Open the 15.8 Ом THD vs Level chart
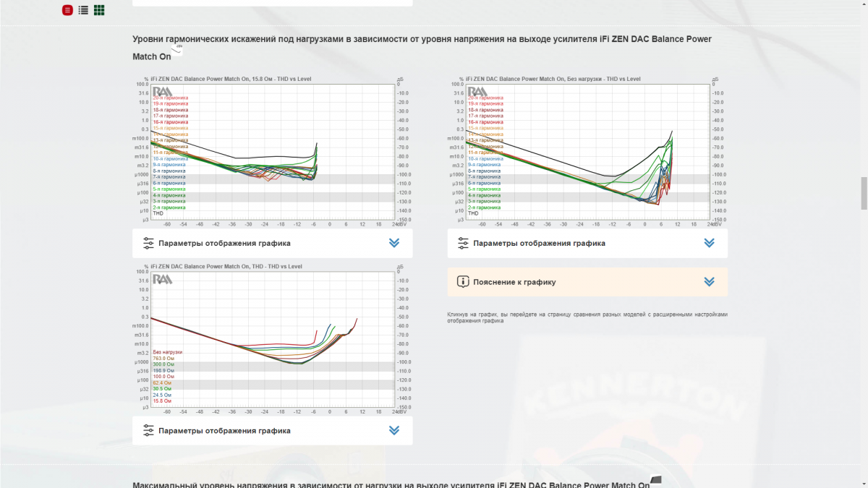The width and height of the screenshot is (868, 488). coord(273,152)
